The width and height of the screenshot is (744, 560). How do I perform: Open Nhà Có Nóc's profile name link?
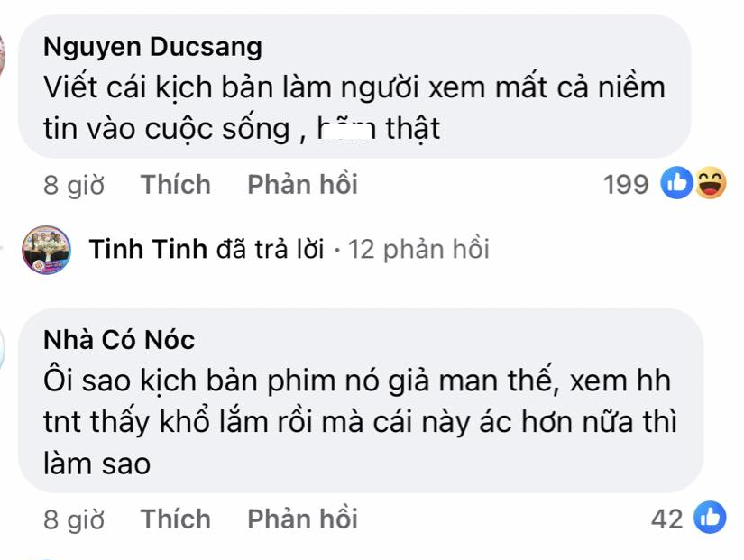tap(119, 340)
